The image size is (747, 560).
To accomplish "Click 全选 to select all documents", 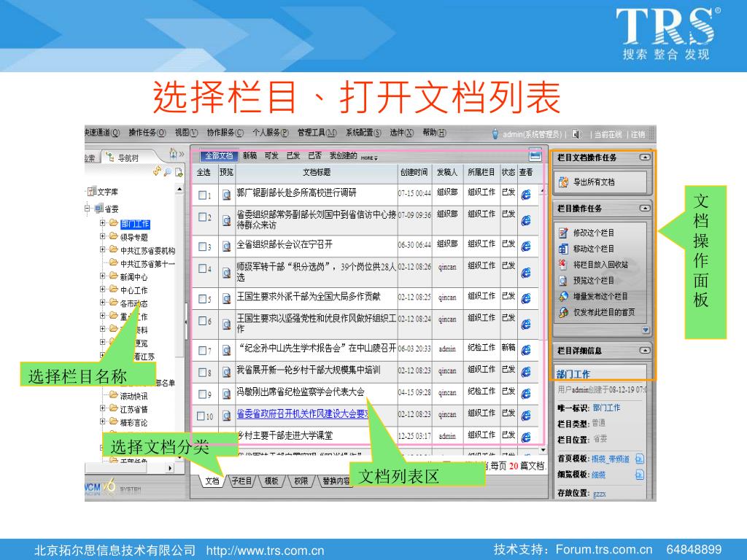I will point(204,172).
